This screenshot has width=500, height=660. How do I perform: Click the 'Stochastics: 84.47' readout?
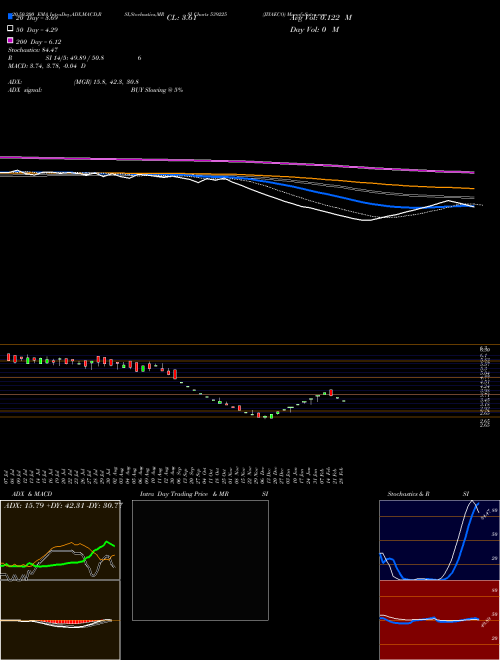[32, 50]
